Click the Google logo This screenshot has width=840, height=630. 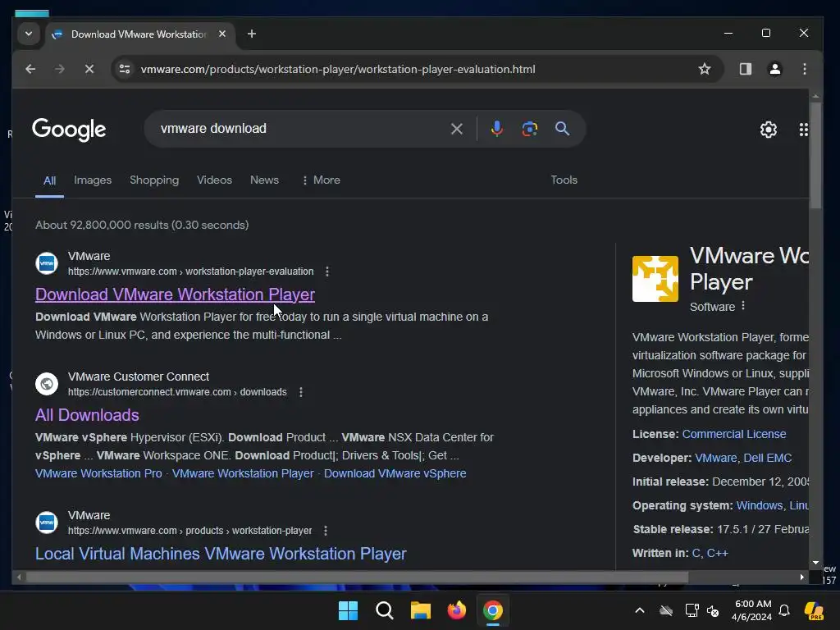tap(69, 129)
